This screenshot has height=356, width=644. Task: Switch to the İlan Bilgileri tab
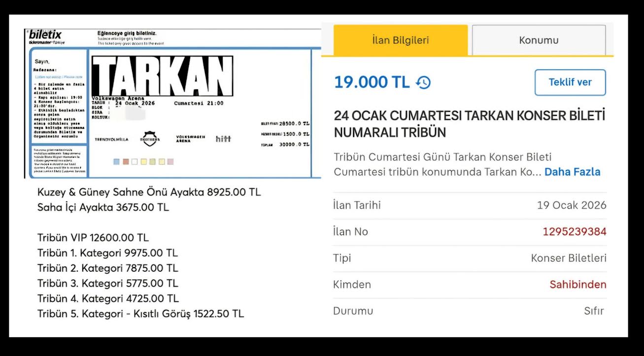[x=400, y=40]
